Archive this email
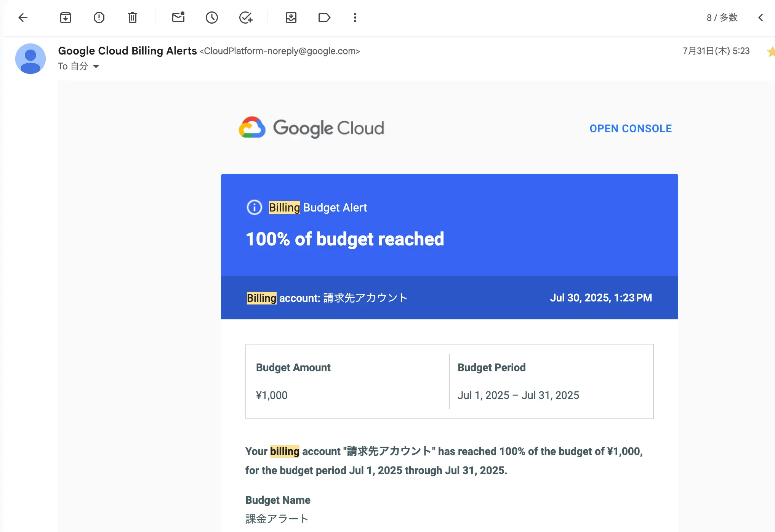The height and width of the screenshot is (532, 775). coord(66,18)
